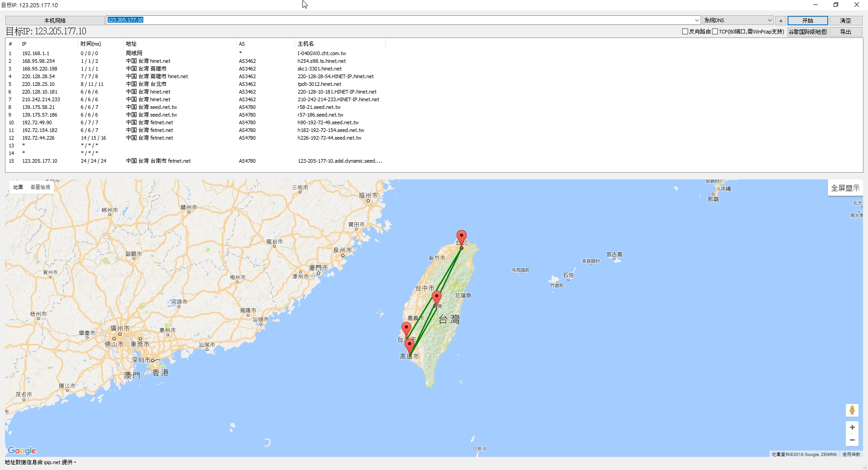Select hop row with IP 139.175.58.21
Image resolution: width=868 pixels, height=470 pixels.
point(196,107)
